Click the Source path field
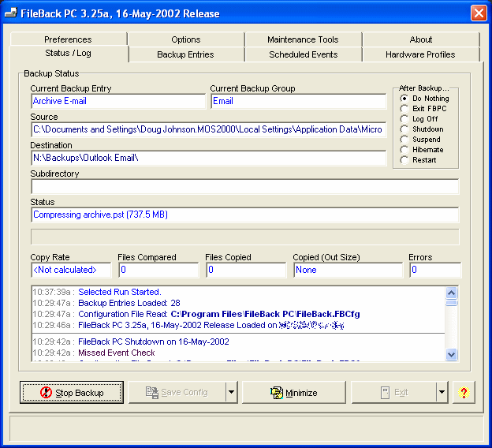 (x=209, y=129)
